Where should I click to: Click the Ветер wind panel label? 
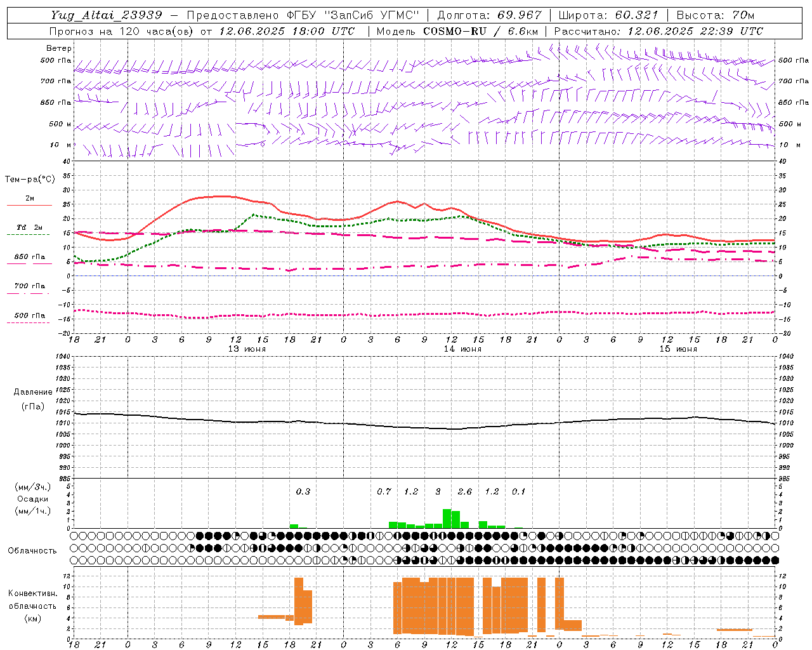point(59,48)
